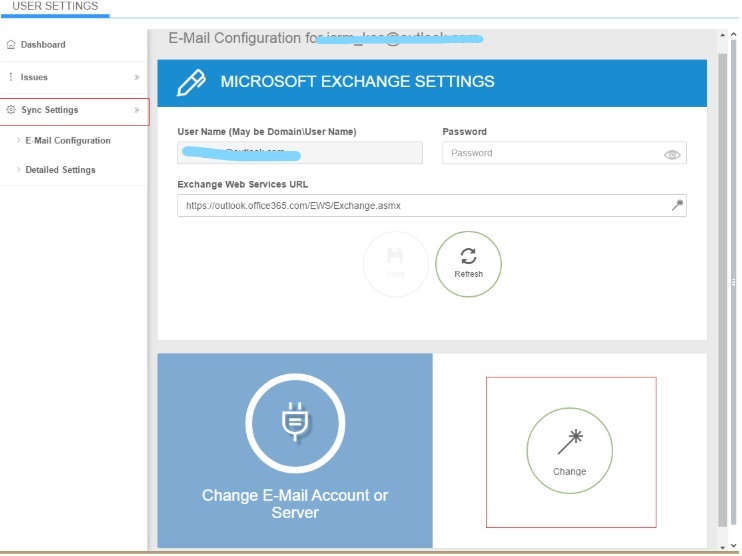Click the chevron beside Detailed Settings
The width and height of the screenshot is (742, 556).
[18, 169]
